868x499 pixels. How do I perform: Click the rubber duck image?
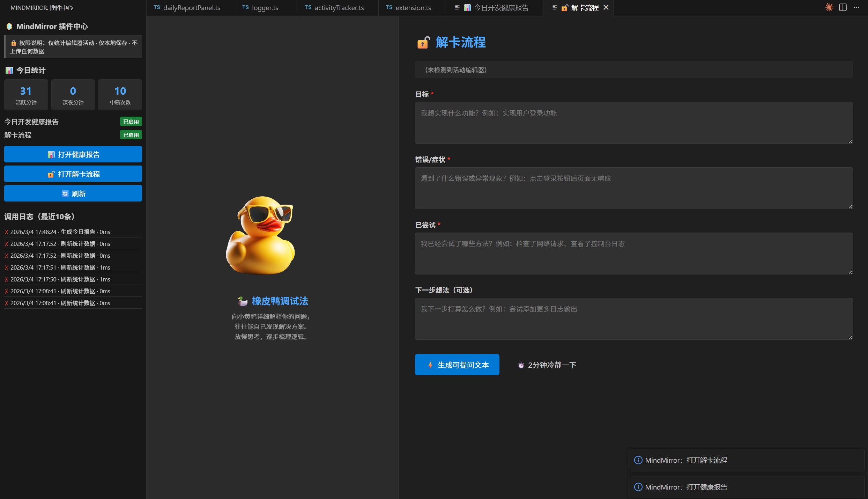coord(260,235)
